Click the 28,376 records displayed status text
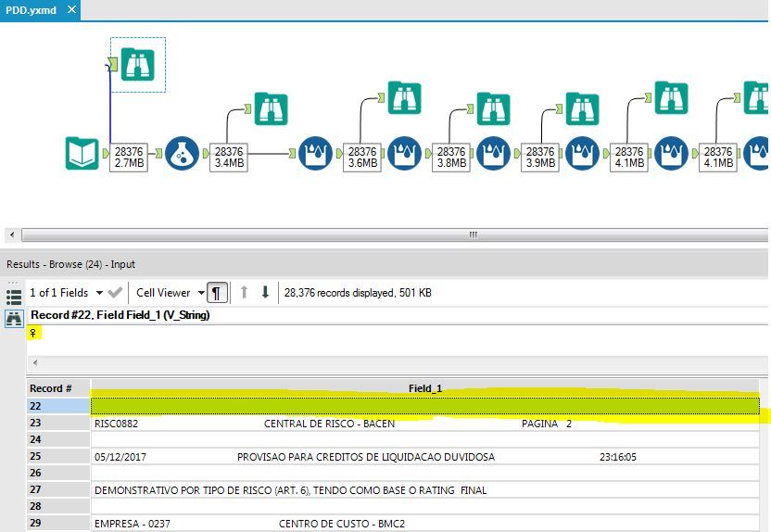 [x=358, y=293]
